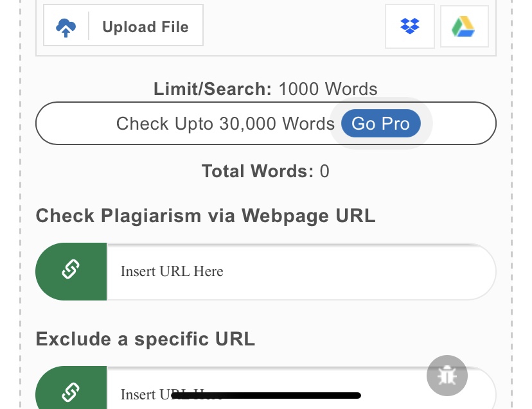Click the Check Upto 30,000 Words text

point(225,123)
